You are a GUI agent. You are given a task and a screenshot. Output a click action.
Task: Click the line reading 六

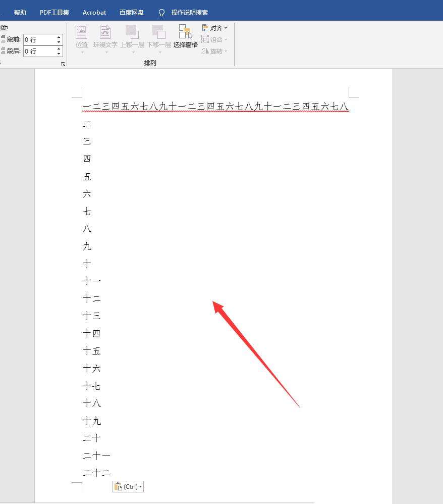pyautogui.click(x=87, y=194)
